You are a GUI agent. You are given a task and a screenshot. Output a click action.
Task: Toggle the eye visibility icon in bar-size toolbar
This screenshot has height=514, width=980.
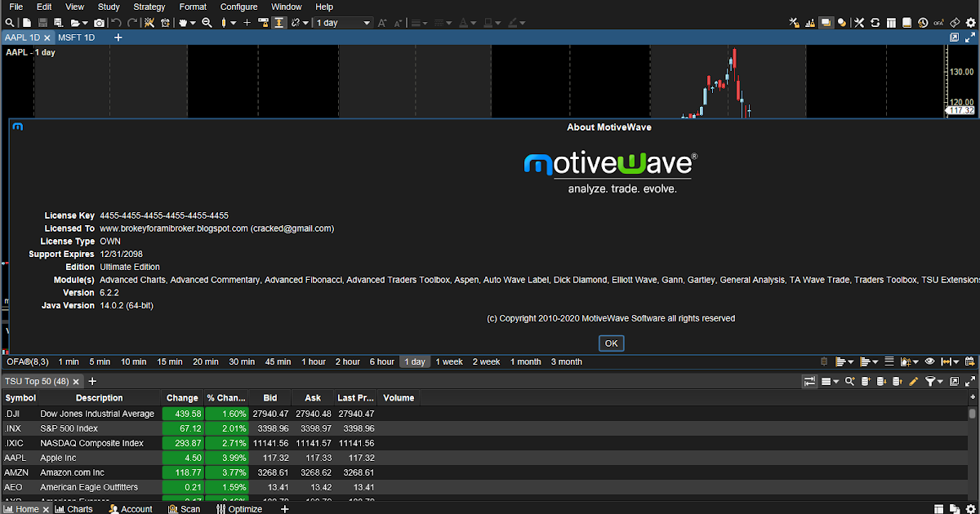pos(929,361)
